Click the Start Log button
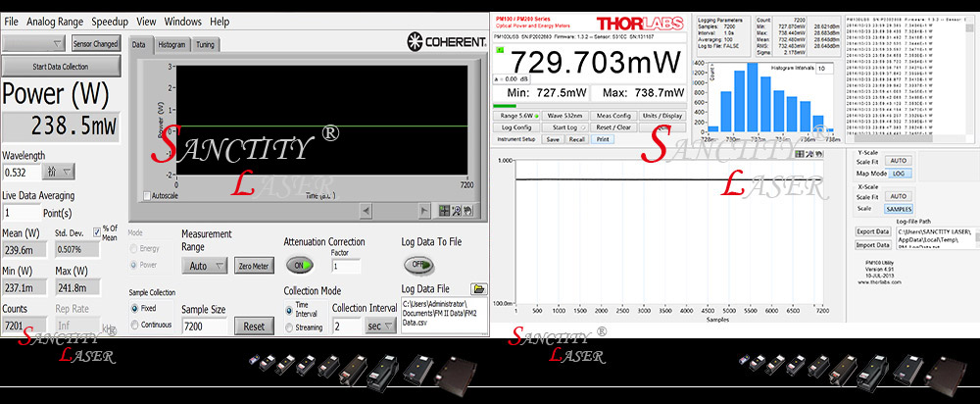 click(564, 126)
